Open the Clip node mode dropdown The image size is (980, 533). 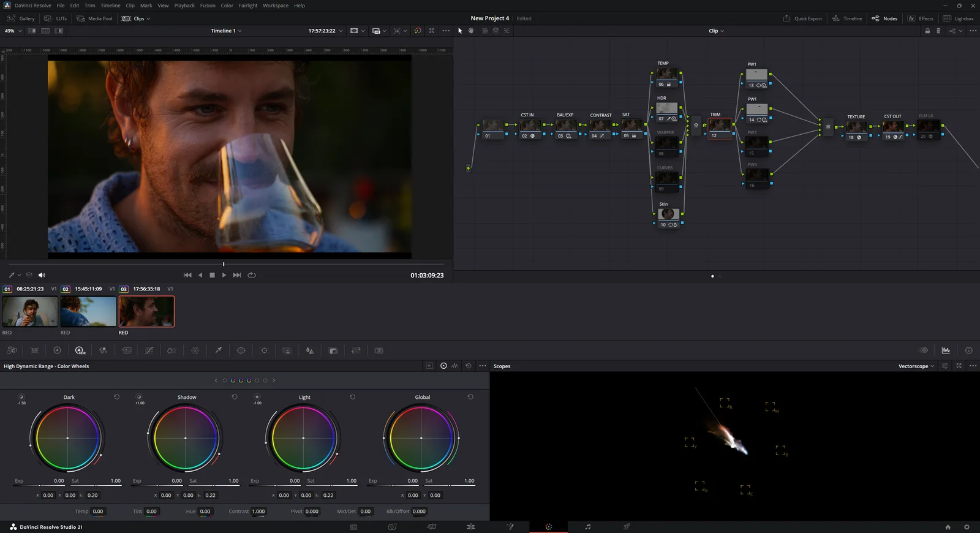tap(716, 31)
